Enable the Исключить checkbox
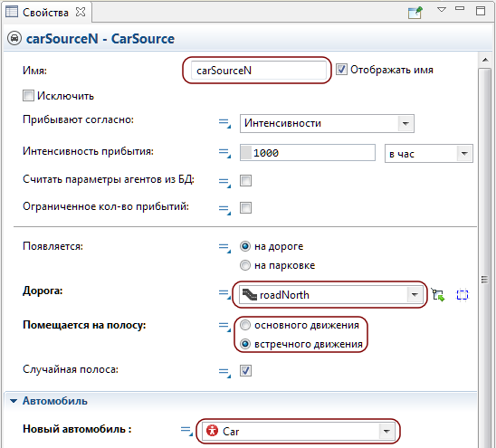This screenshot has width=496, height=448. [x=28, y=96]
